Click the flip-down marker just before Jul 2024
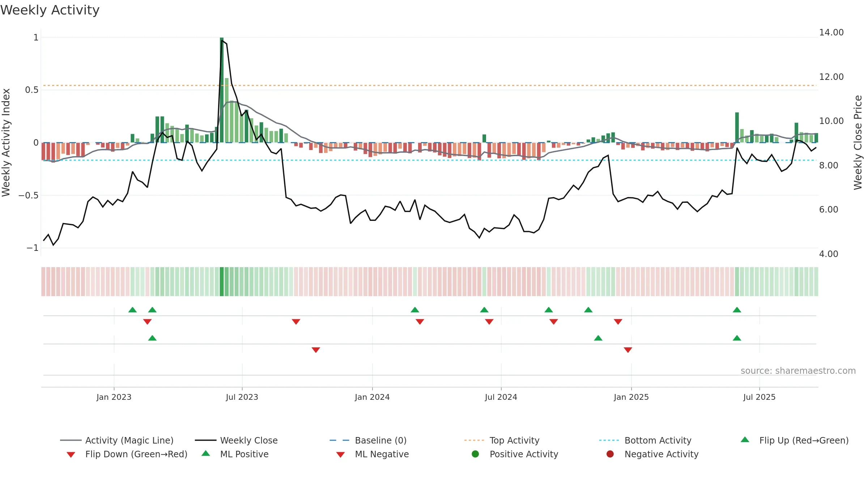Viewport: 868px width, 488px height. click(489, 322)
